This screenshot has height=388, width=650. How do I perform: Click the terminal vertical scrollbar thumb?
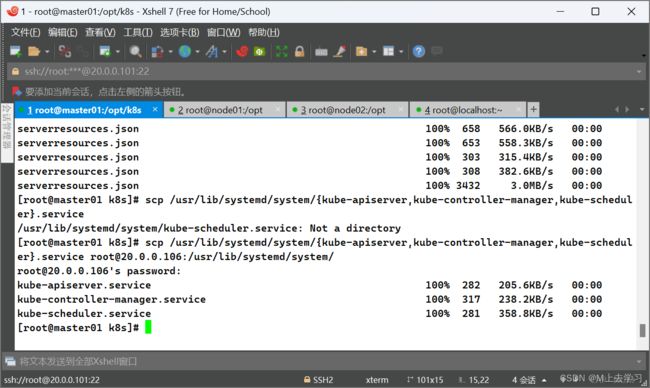coord(642,330)
